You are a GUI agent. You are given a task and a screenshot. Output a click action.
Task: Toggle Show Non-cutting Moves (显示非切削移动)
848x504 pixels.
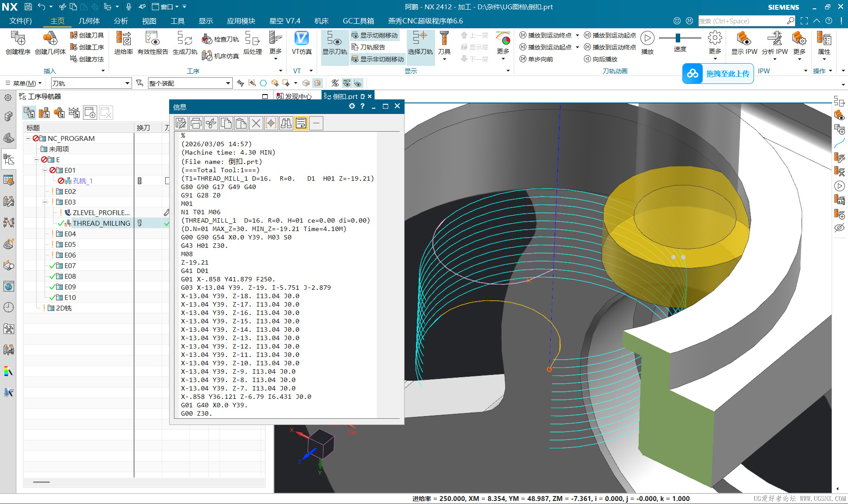[x=378, y=59]
